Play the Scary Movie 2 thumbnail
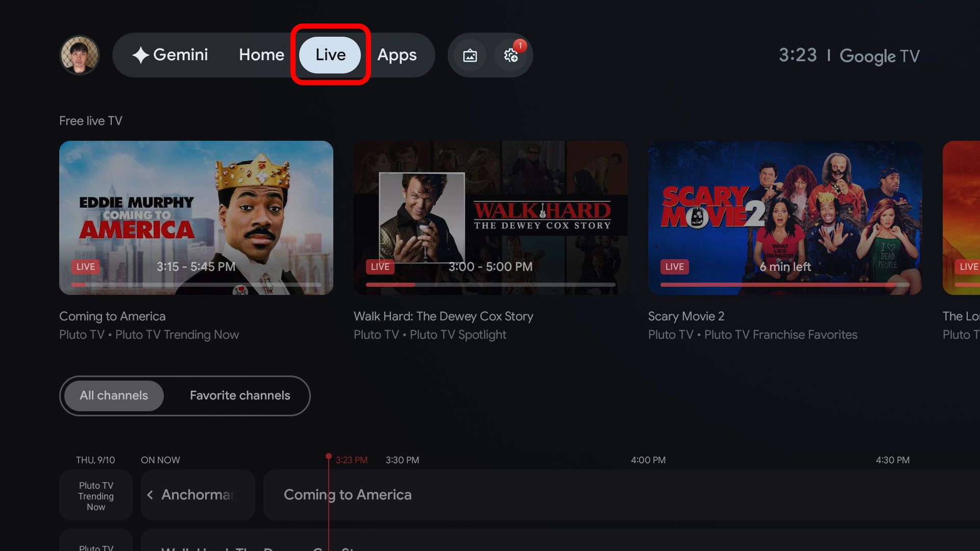Screen dimensions: 980x551 (785, 218)
